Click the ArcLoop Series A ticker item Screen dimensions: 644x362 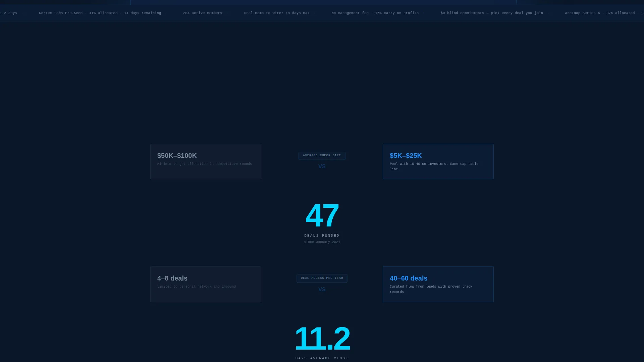tap(604, 13)
